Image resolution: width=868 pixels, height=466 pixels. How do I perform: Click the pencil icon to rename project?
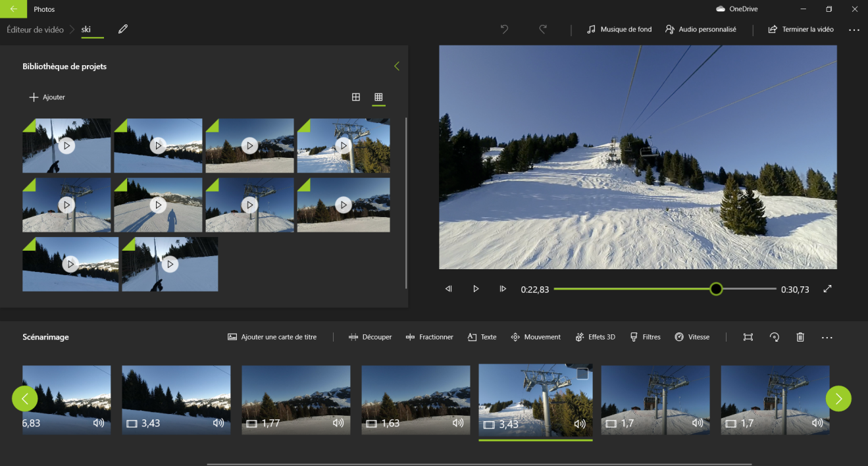(123, 30)
